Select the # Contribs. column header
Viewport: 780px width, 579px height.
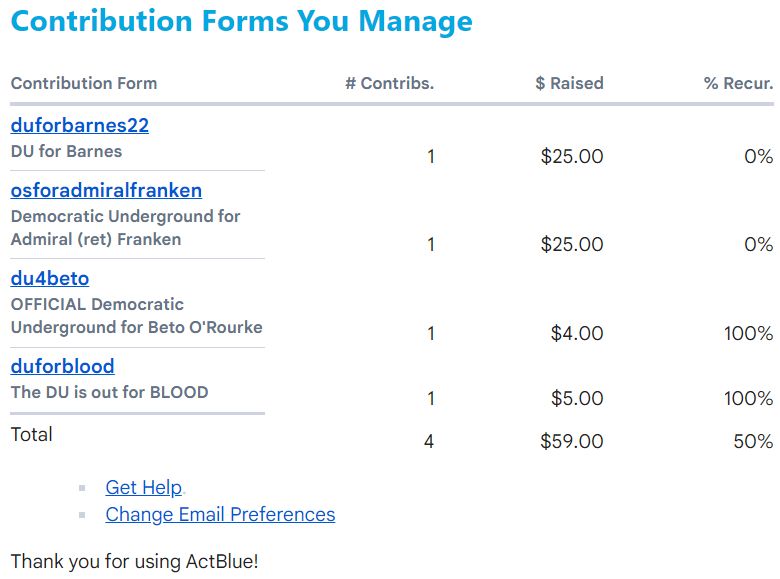click(x=389, y=83)
